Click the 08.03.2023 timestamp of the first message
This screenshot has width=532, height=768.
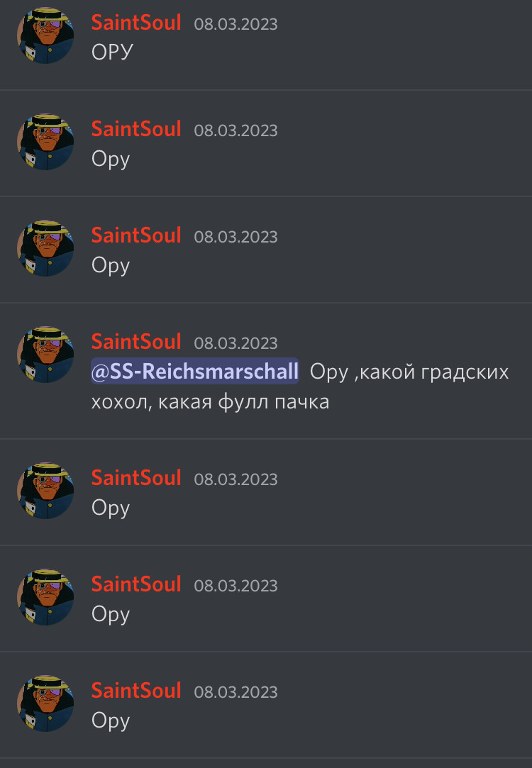pyautogui.click(x=235, y=24)
